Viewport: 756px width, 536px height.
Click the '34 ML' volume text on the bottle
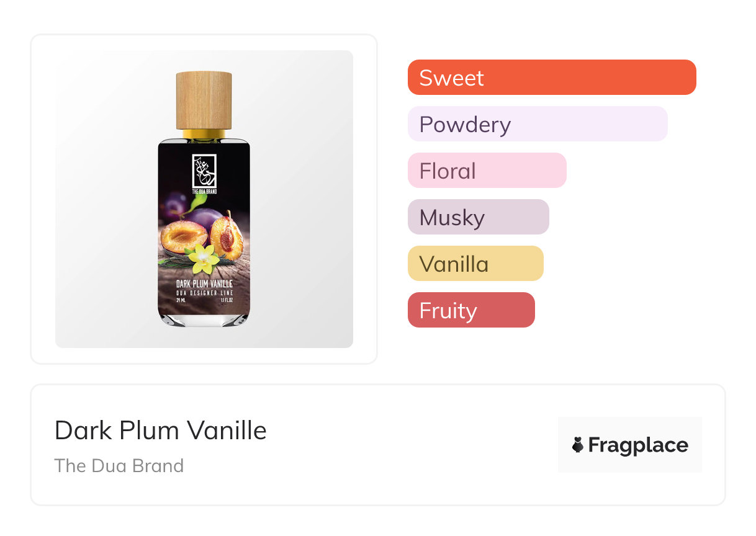(x=181, y=300)
